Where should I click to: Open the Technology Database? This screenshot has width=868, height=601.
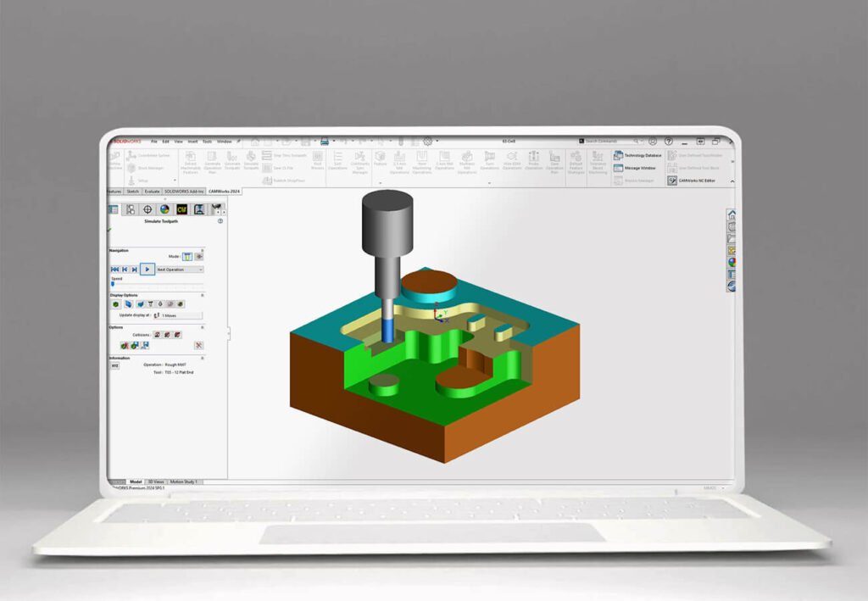(x=643, y=155)
